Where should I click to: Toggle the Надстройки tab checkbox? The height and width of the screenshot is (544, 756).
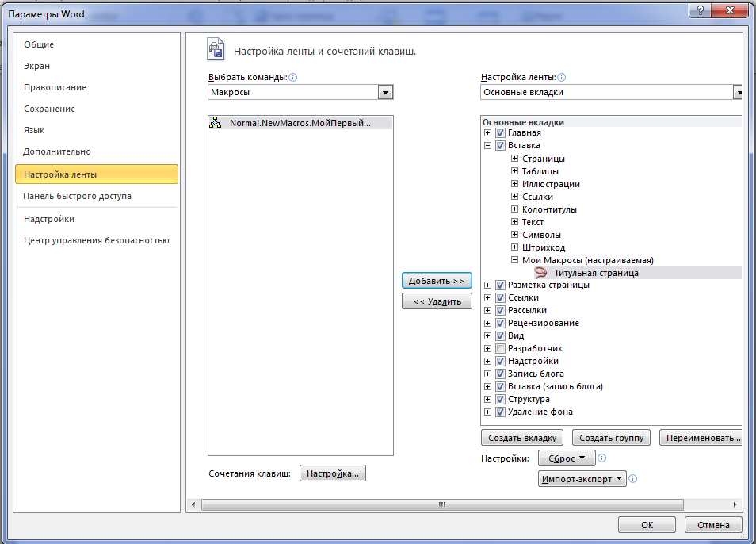501,361
